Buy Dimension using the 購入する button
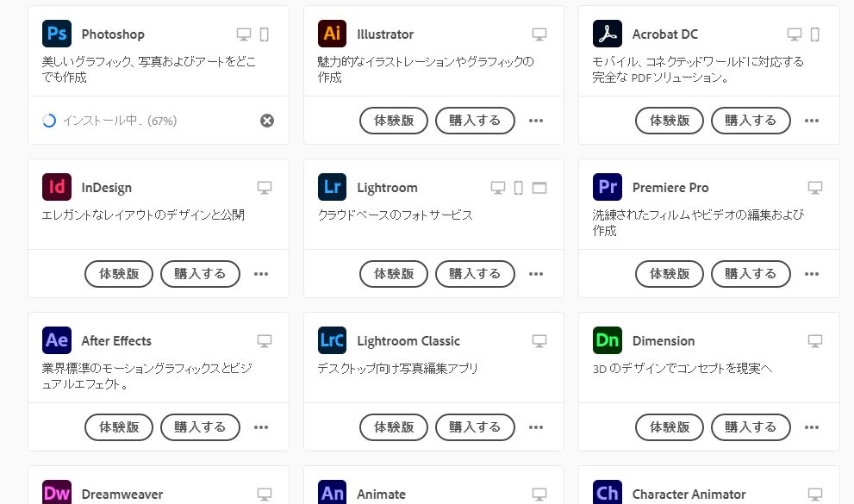The width and height of the screenshot is (854, 504). (751, 427)
